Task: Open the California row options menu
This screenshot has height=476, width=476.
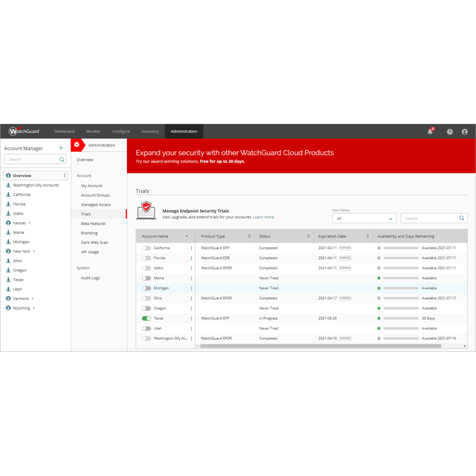Action: click(x=191, y=248)
